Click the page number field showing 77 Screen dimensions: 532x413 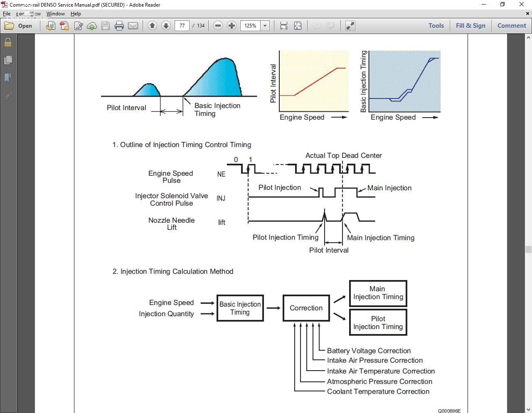tap(182, 26)
